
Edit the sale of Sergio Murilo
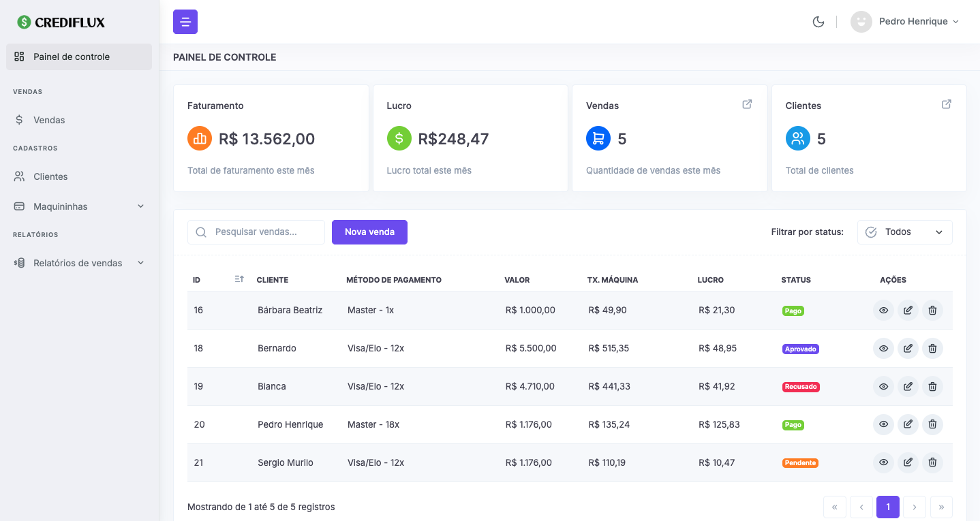tap(908, 463)
